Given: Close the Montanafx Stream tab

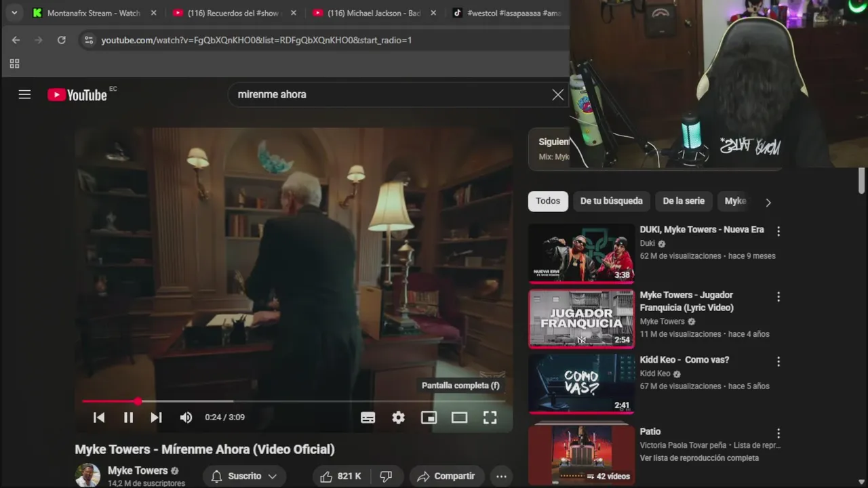Looking at the screenshot, I should 153,13.
